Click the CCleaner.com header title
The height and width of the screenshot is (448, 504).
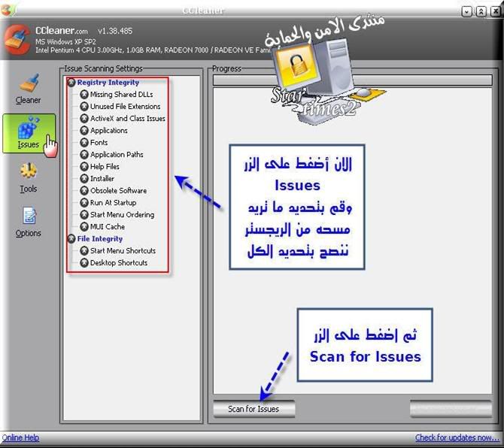(62, 31)
